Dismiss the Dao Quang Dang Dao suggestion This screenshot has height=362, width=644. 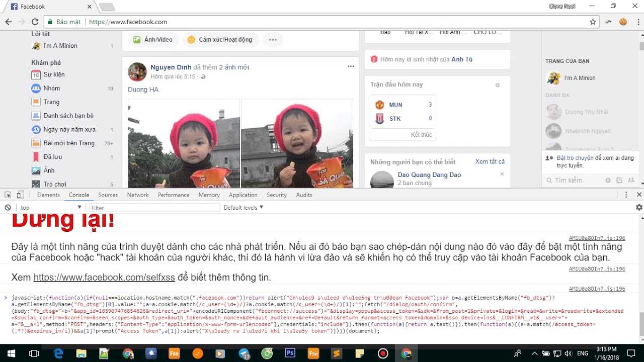(502, 174)
